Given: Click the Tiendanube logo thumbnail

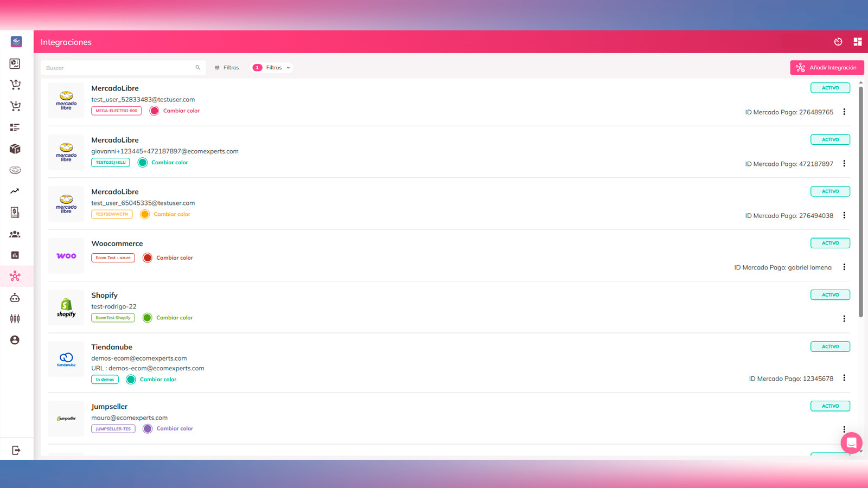Looking at the screenshot, I should (66, 359).
